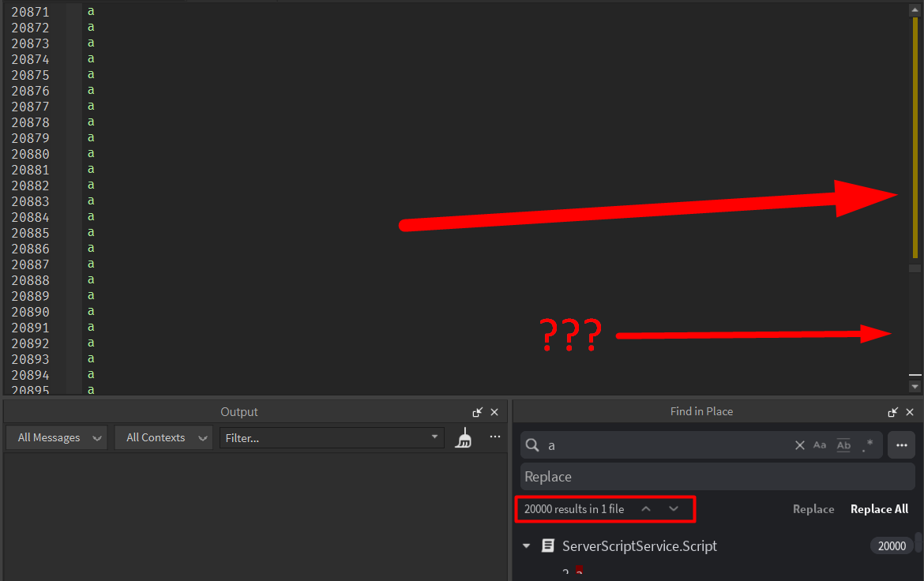The height and width of the screenshot is (581, 924).
Task: Open Find in Place options ellipsis button
Action: coord(902,445)
